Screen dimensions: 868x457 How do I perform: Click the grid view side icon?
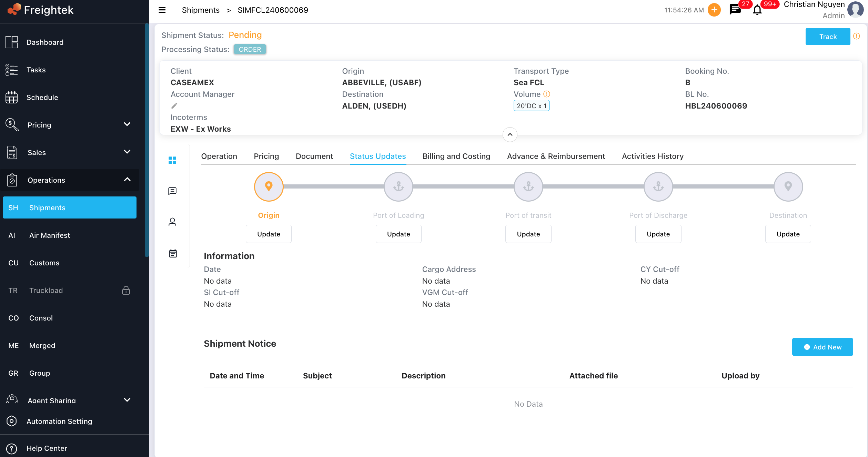coord(172,160)
